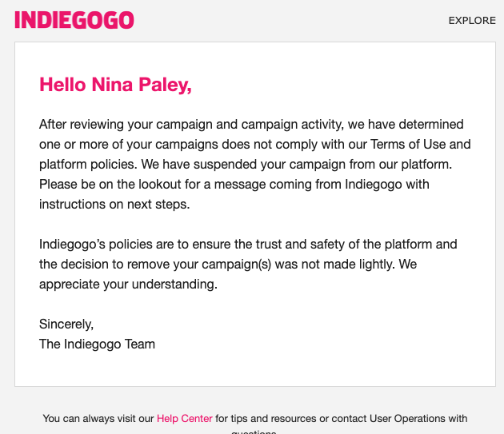
Task: Click the 'platform policies' phrase
Action: click(88, 164)
